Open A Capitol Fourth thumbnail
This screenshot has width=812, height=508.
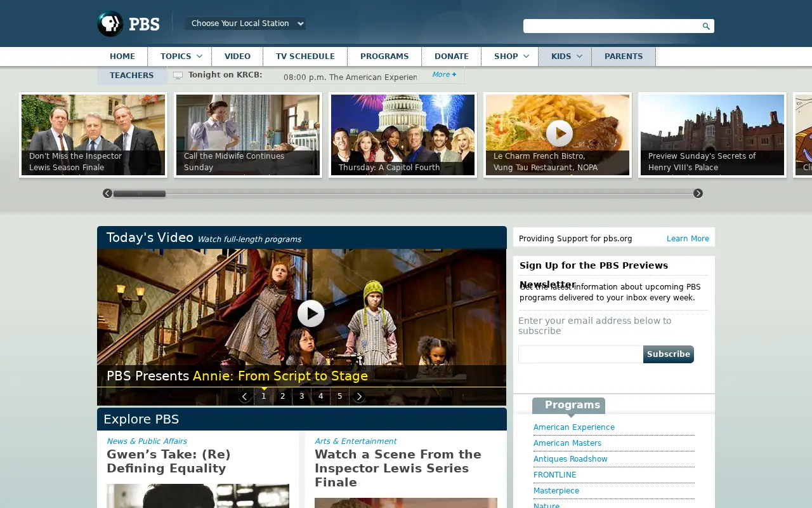pyautogui.click(x=403, y=135)
